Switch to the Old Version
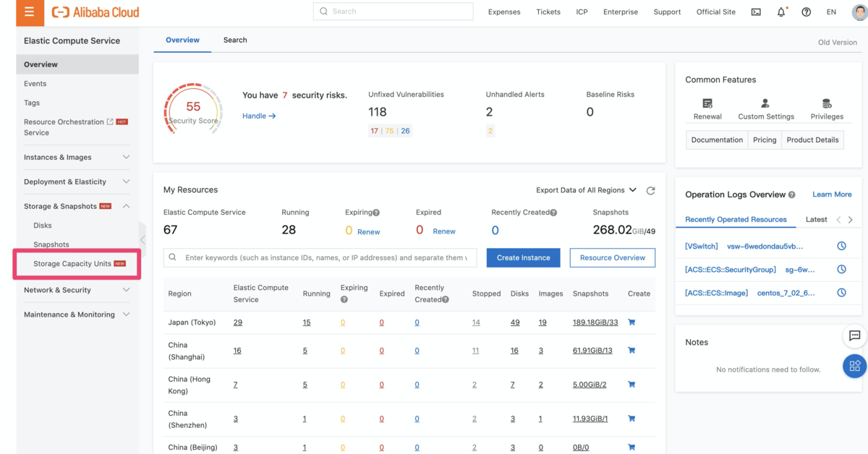This screenshot has height=454, width=868. coord(838,42)
